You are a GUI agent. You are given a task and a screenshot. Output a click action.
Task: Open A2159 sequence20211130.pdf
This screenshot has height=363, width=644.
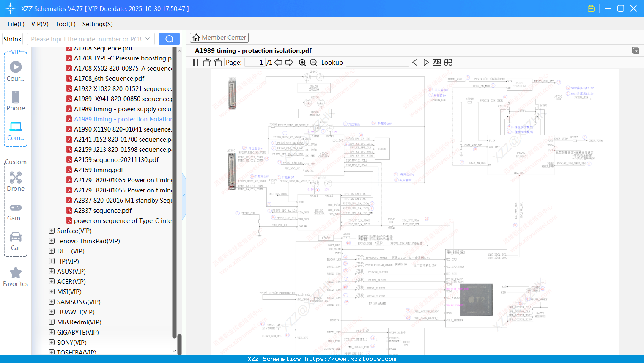coord(116,160)
